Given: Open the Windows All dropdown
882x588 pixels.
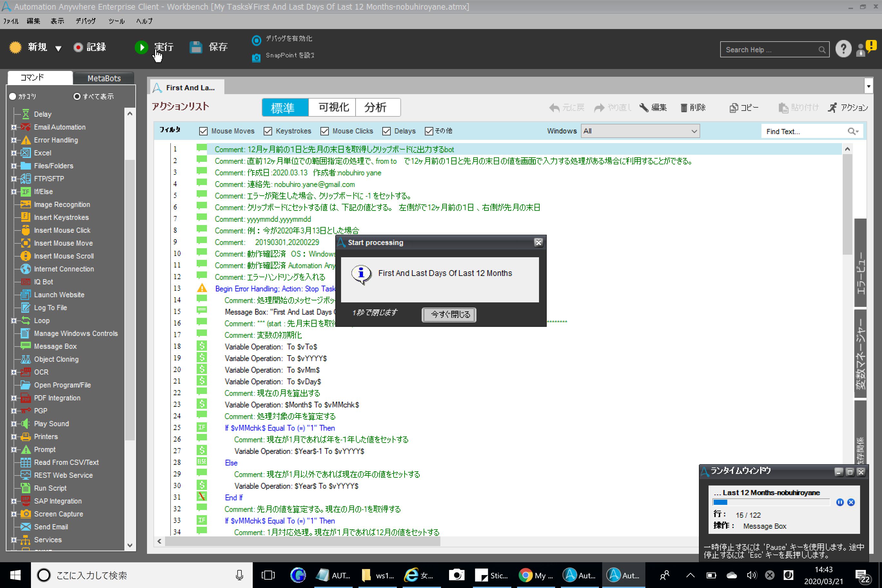Looking at the screenshot, I should pyautogui.click(x=640, y=131).
